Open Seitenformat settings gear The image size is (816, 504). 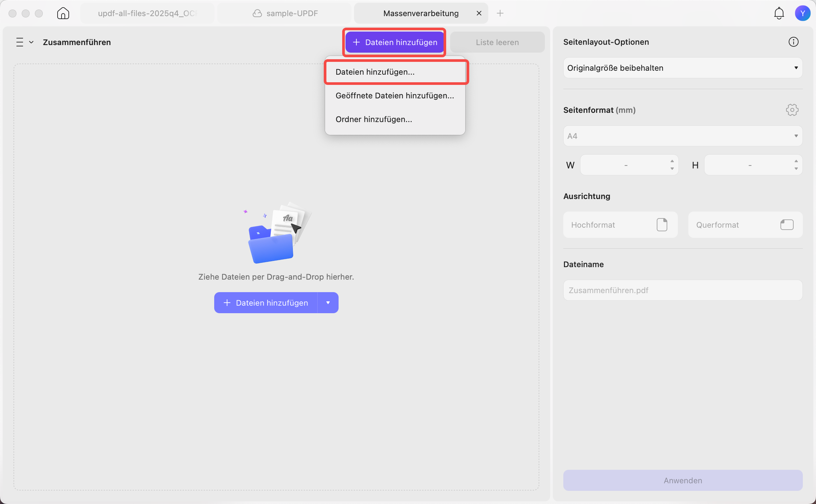pyautogui.click(x=792, y=110)
